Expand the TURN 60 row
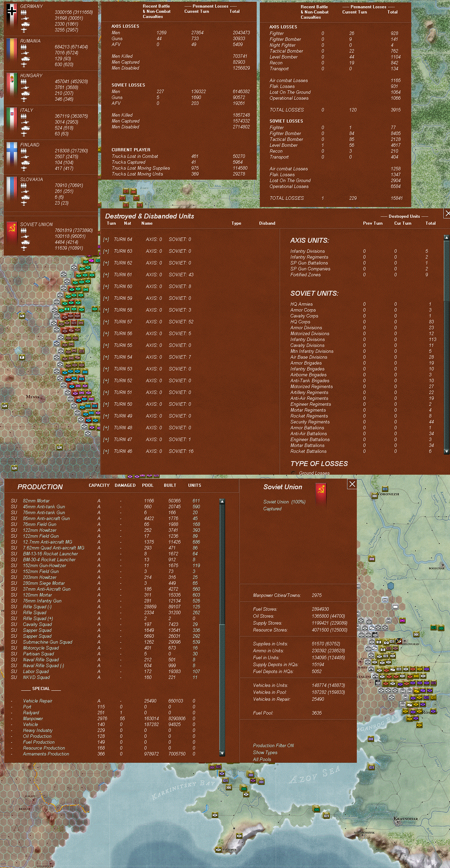Screen dimensions: 450x868 point(106,287)
